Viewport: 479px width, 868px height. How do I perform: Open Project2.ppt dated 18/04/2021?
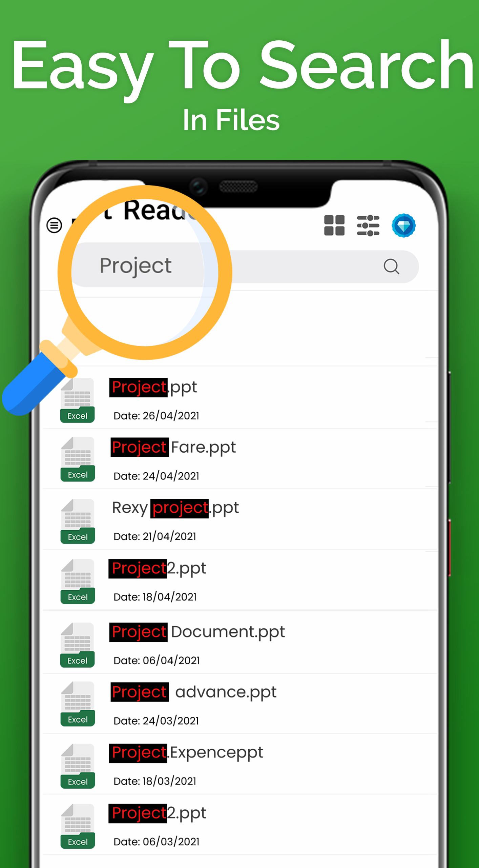240,580
